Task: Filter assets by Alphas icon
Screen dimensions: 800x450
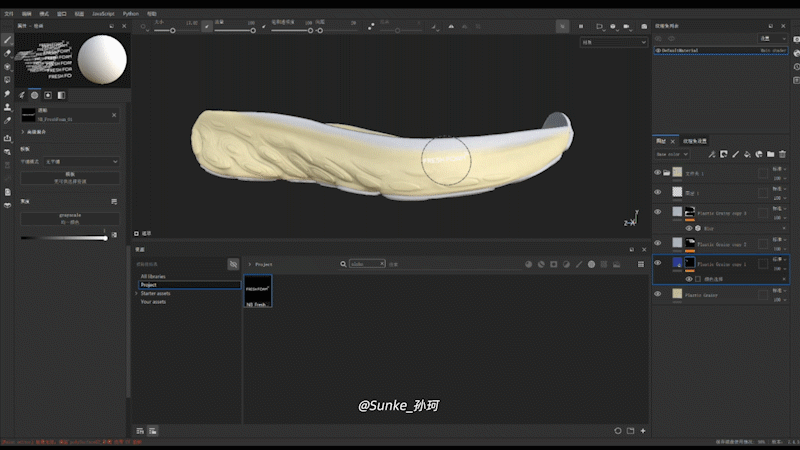Action: (591, 264)
